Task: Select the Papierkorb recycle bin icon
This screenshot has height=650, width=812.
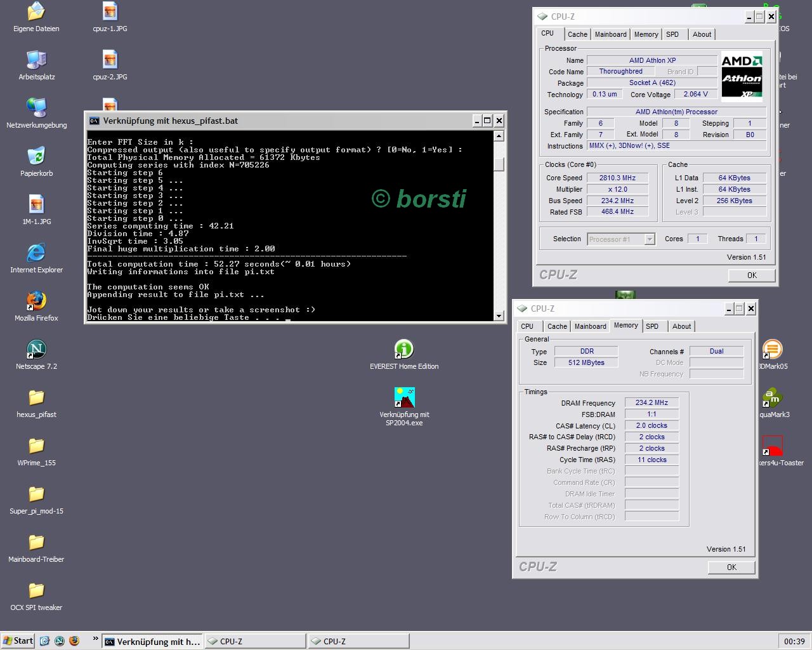Action: point(36,157)
